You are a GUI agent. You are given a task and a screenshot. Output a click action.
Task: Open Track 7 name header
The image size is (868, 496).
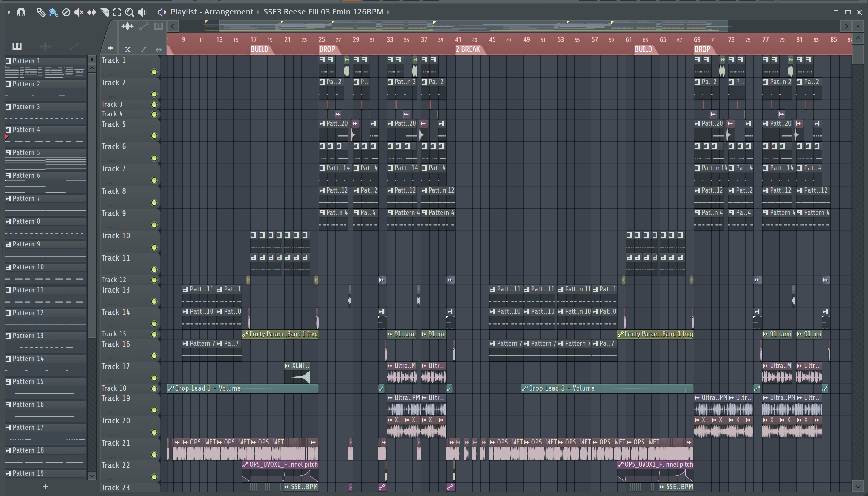point(113,169)
